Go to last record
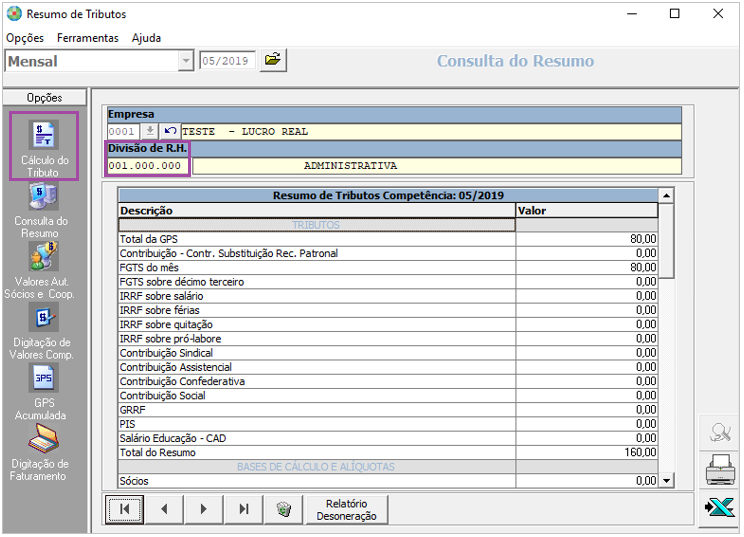The image size is (744, 537). coord(244,509)
